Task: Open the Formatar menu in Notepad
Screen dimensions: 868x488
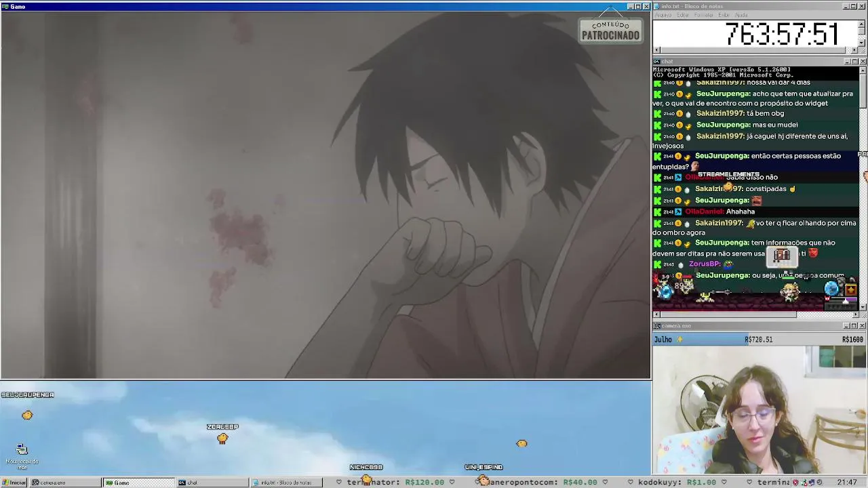Action: 703,15
